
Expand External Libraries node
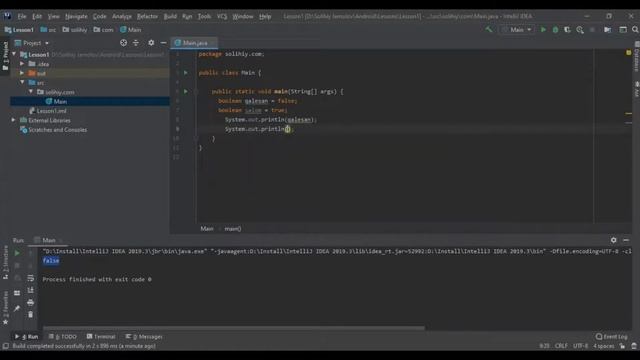13,120
